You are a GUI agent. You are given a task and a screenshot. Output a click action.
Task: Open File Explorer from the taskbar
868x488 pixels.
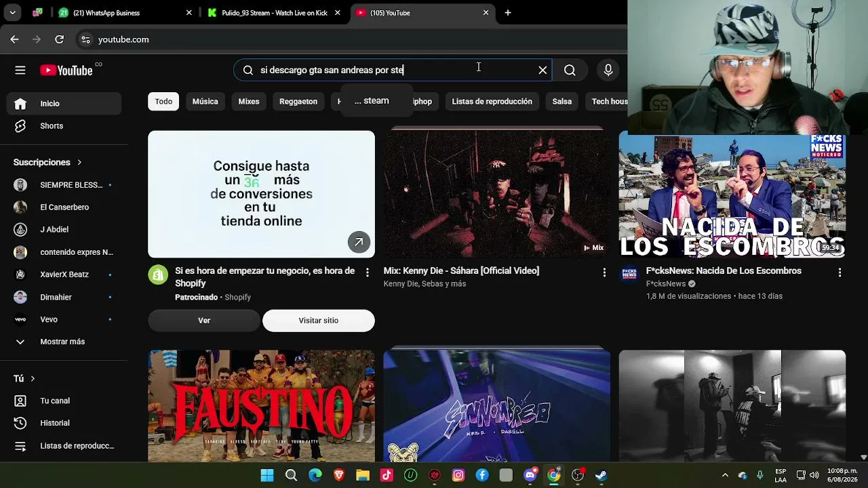pos(363,475)
